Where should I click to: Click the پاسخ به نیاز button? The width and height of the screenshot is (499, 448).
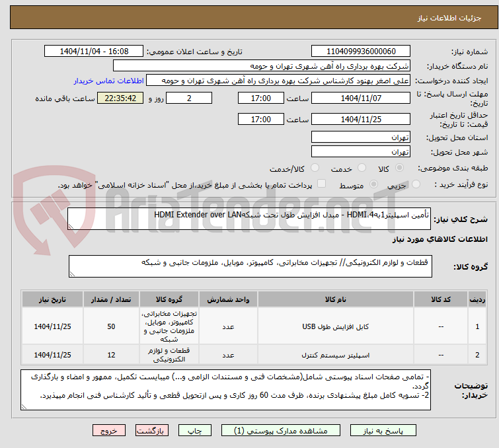(x=383, y=431)
